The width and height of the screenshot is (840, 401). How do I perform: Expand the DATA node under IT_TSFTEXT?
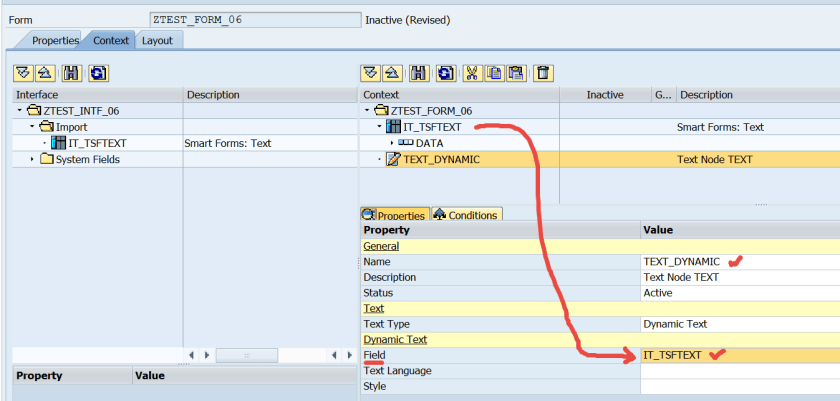click(391, 143)
